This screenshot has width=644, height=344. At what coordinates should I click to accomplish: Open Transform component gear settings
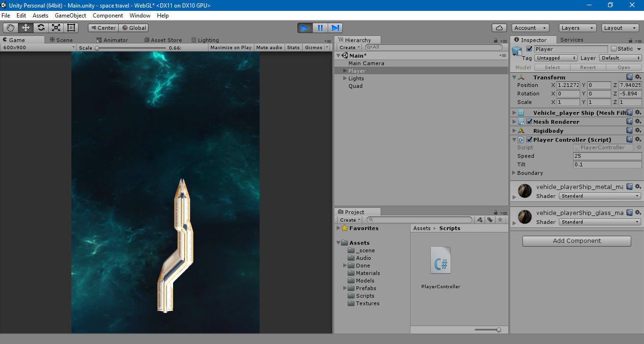(x=638, y=77)
